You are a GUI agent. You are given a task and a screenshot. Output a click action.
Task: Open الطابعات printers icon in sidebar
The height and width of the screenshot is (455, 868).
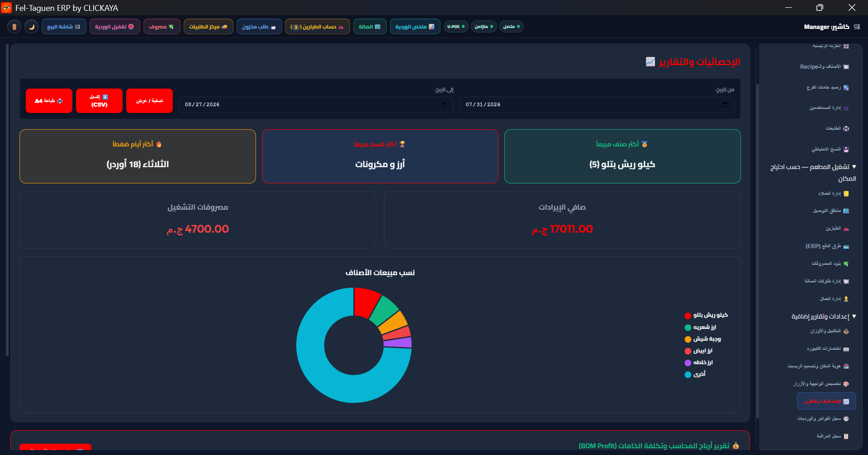tap(846, 129)
